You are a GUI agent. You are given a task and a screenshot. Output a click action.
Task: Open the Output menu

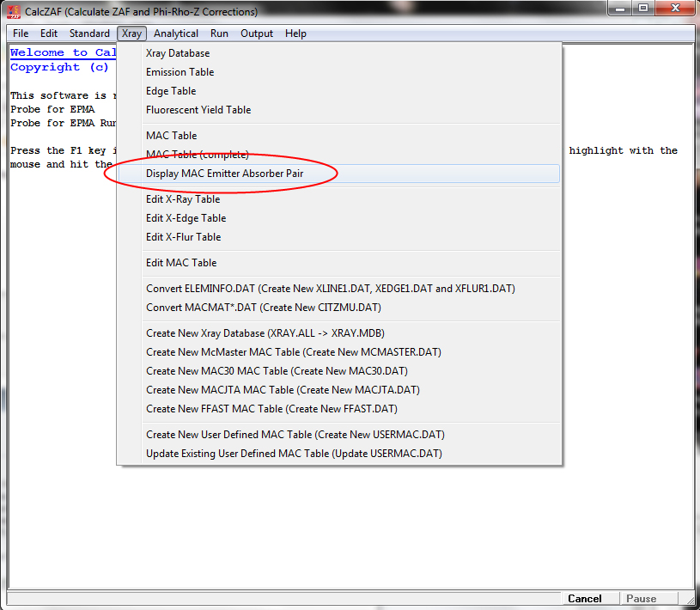tap(257, 34)
